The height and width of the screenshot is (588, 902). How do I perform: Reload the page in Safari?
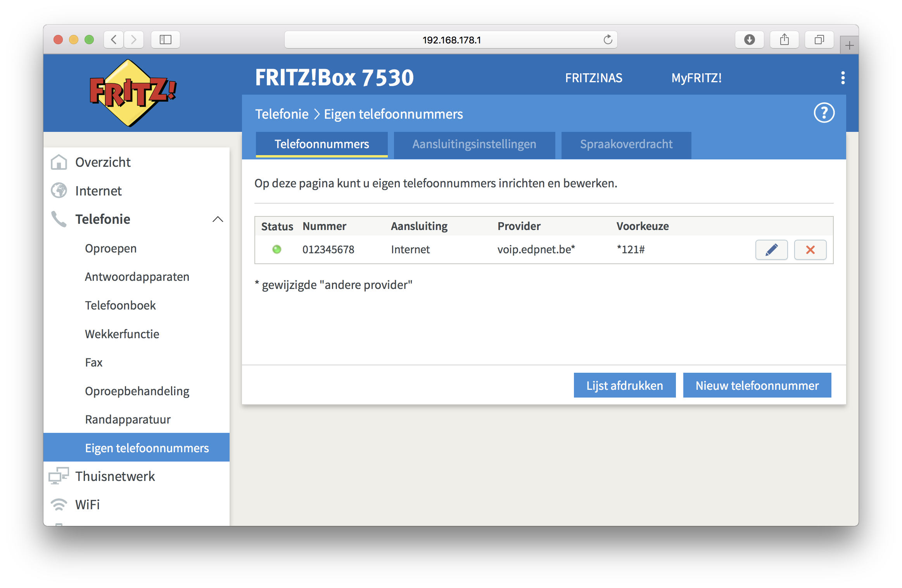pos(608,40)
